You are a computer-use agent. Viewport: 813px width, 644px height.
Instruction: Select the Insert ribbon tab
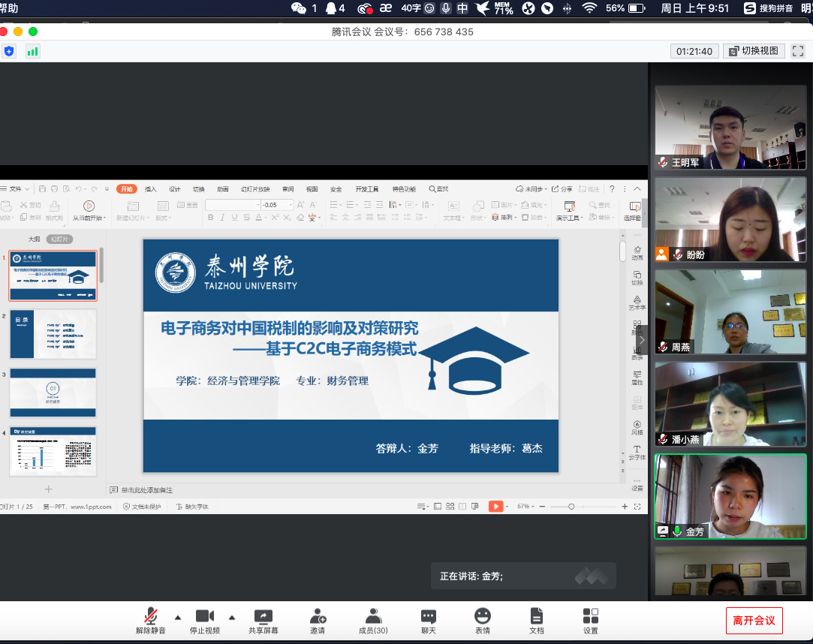click(x=151, y=189)
